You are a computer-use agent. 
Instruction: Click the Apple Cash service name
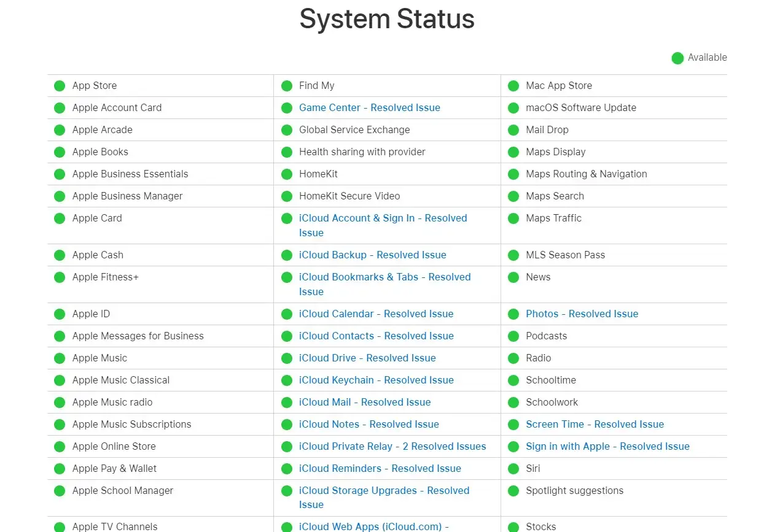click(98, 255)
